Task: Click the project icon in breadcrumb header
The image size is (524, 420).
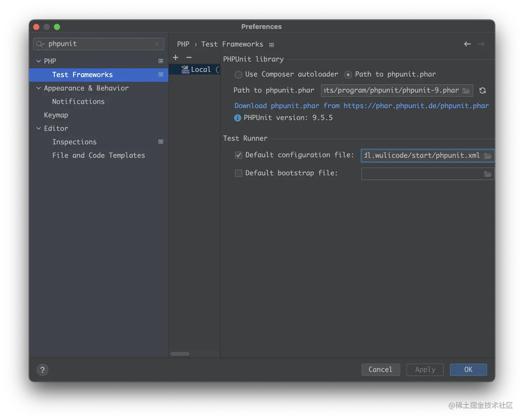Action: click(x=272, y=45)
